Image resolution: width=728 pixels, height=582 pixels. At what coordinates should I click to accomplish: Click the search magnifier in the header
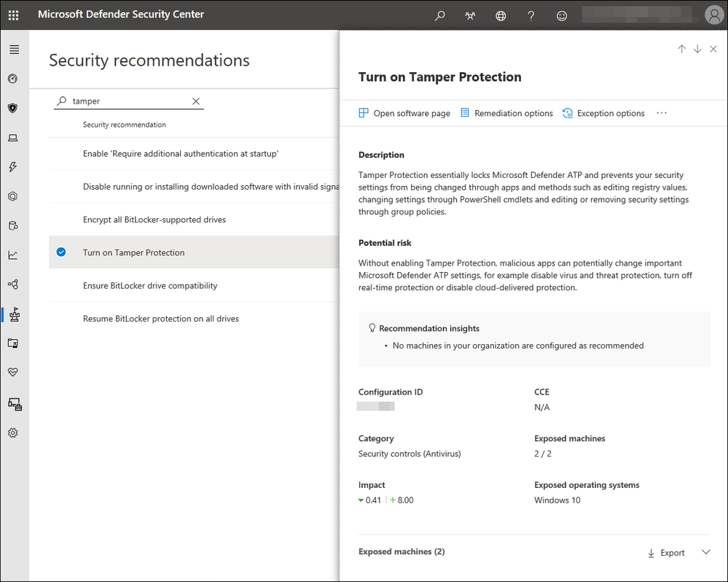(x=439, y=15)
